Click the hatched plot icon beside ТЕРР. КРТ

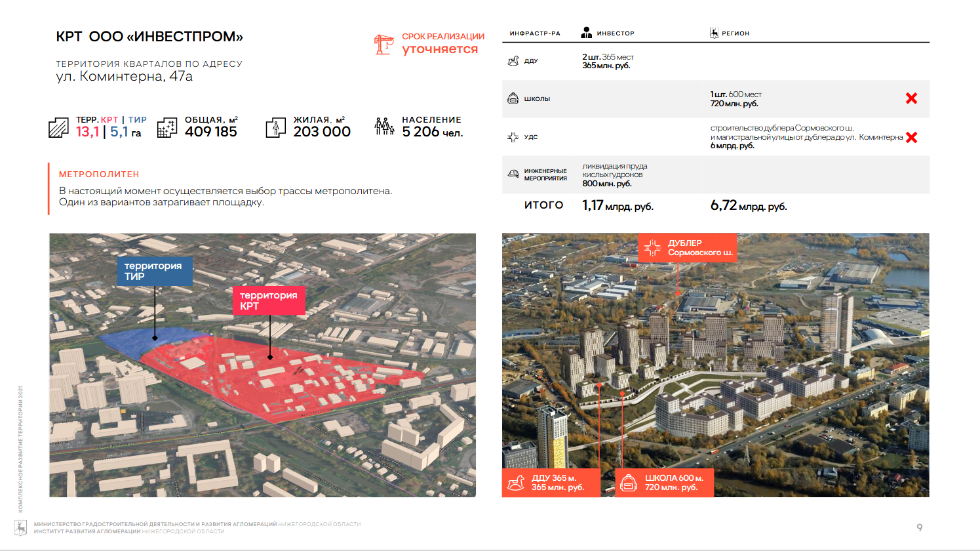[58, 127]
